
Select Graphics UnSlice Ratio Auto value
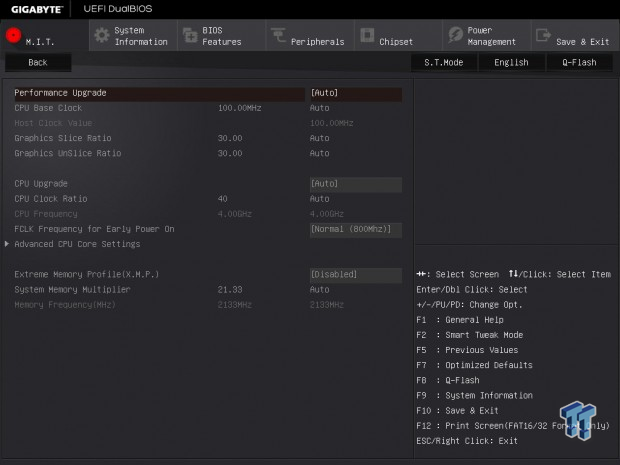319,153
